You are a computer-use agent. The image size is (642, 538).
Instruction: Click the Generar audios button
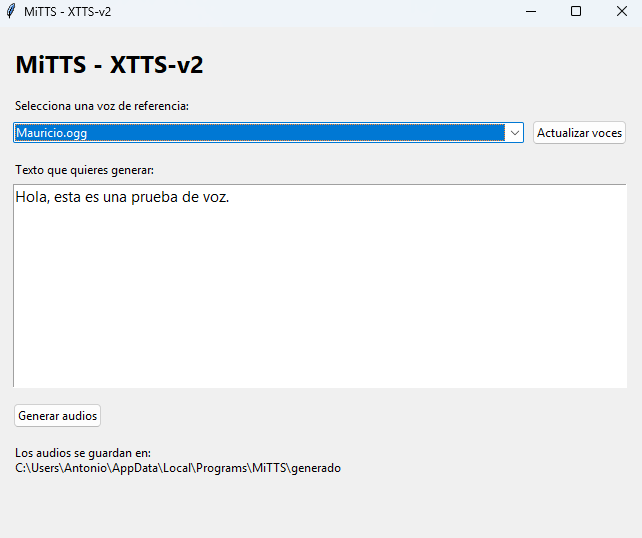(x=57, y=416)
